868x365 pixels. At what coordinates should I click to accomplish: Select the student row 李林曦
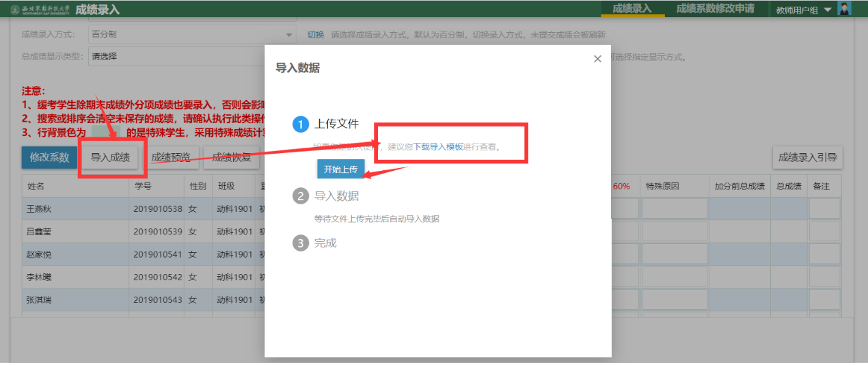point(75,277)
